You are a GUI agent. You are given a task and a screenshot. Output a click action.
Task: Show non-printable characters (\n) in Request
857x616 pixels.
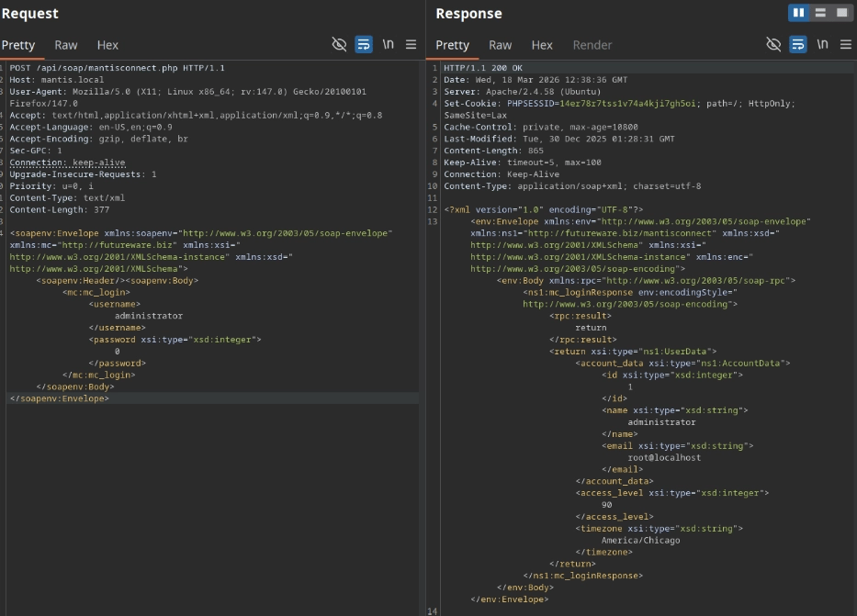coord(389,44)
